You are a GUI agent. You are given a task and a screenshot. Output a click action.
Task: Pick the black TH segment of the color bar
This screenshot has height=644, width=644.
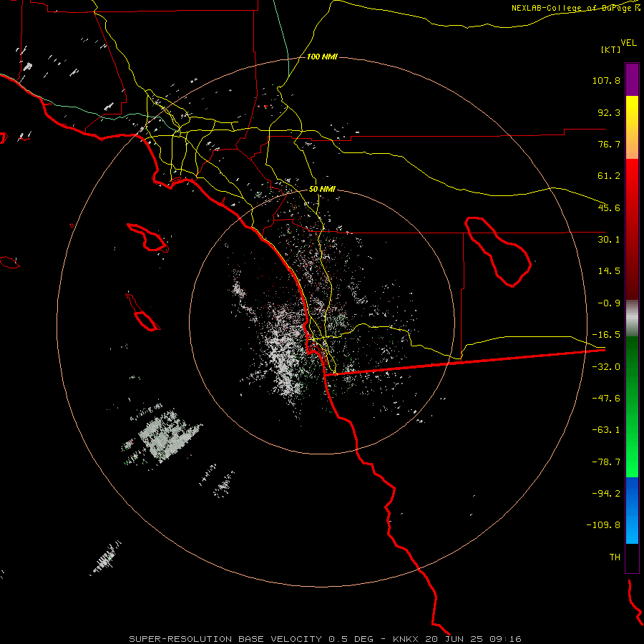tap(632, 557)
